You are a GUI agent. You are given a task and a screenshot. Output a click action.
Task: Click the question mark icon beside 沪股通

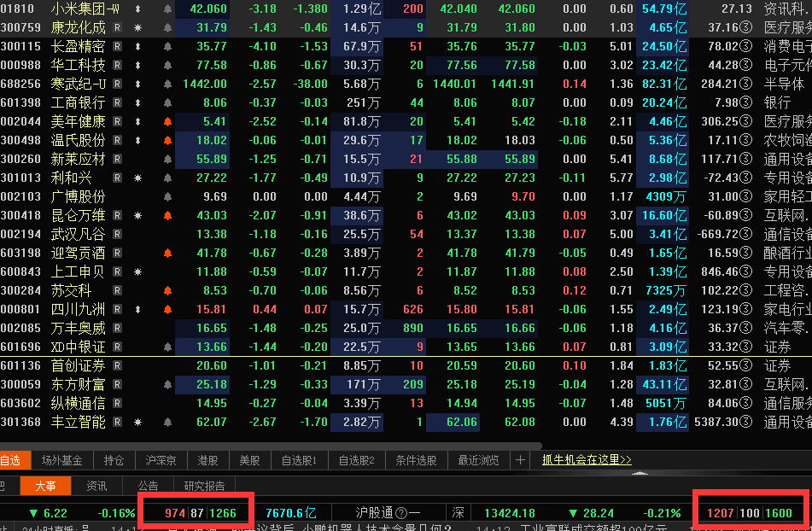pyautogui.click(x=401, y=513)
